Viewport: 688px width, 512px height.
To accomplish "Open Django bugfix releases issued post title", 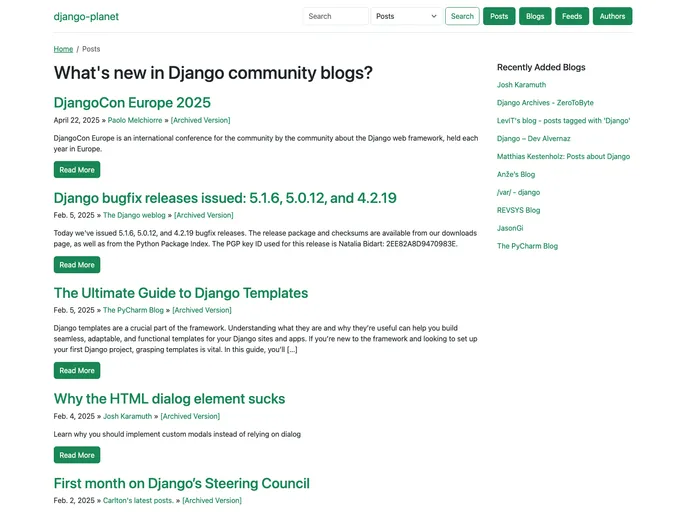I will point(225,198).
